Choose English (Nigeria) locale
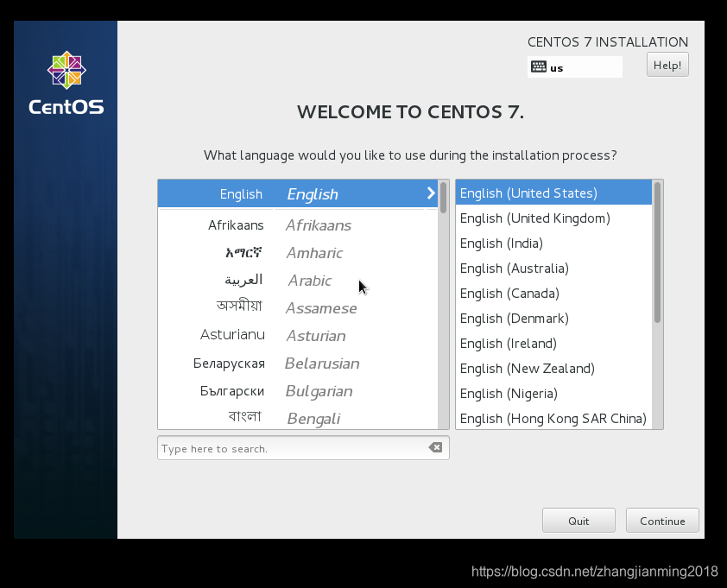Image resolution: width=727 pixels, height=588 pixels. pyautogui.click(x=553, y=393)
